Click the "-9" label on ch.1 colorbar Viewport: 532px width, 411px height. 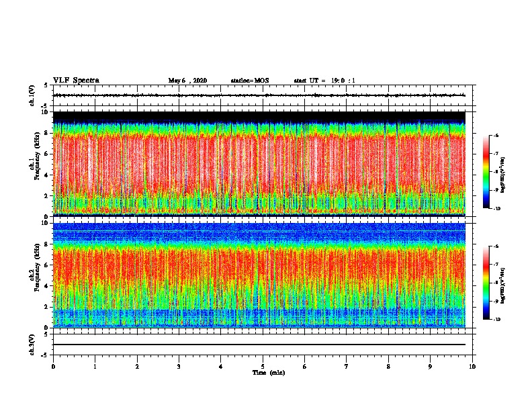[x=496, y=190]
